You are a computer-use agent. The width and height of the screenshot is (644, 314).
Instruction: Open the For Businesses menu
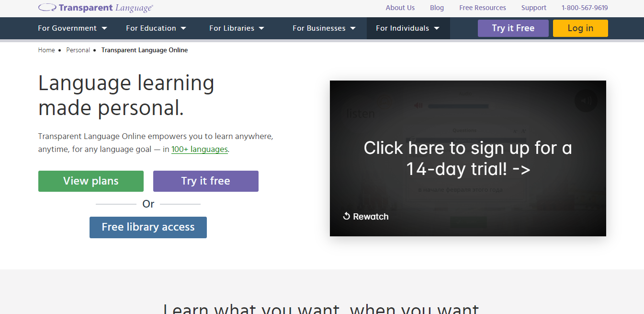[x=324, y=28]
